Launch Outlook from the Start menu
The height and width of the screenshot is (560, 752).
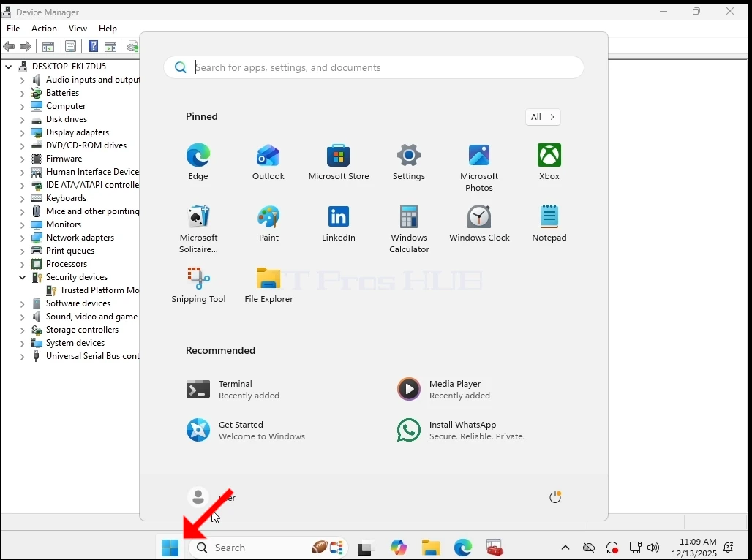tap(268, 162)
